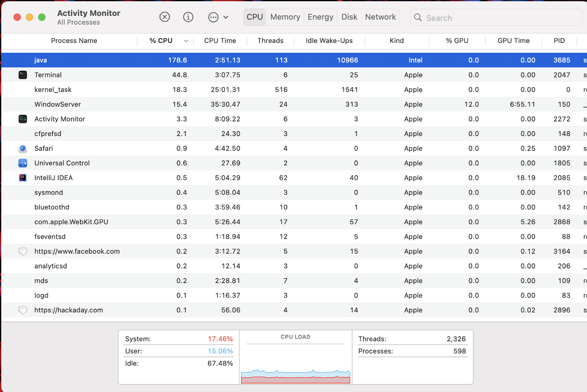Screen dimensions: 587x392
Task: Toggle the % CPU sort direction arrow
Action: (186, 41)
